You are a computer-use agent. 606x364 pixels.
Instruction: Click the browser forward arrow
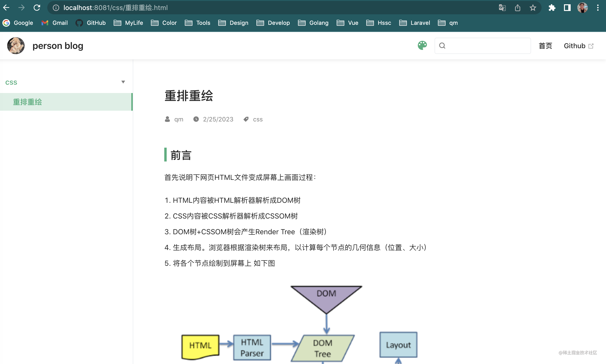coord(21,8)
